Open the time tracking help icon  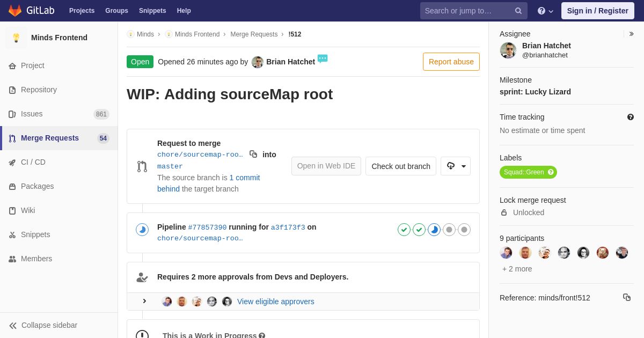(x=630, y=117)
